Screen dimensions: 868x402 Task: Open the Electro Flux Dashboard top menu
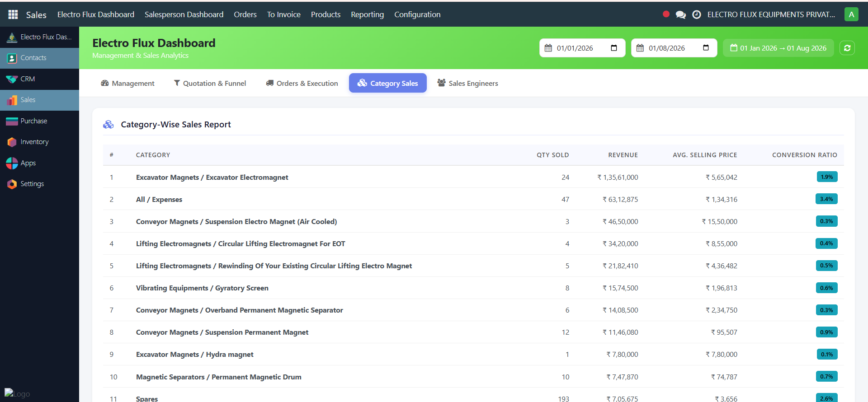pos(96,14)
